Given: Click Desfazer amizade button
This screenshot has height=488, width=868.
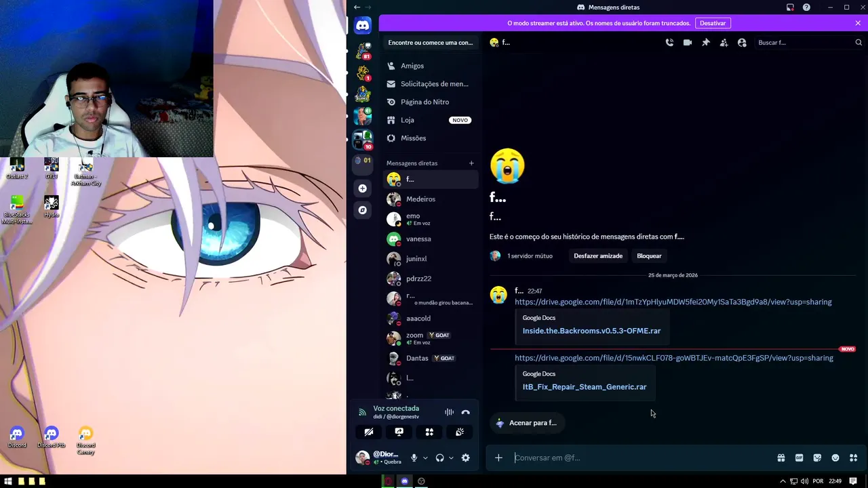Looking at the screenshot, I should [598, 256].
